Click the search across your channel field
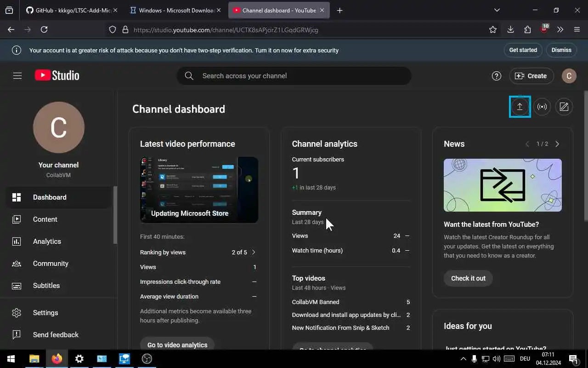 294,76
